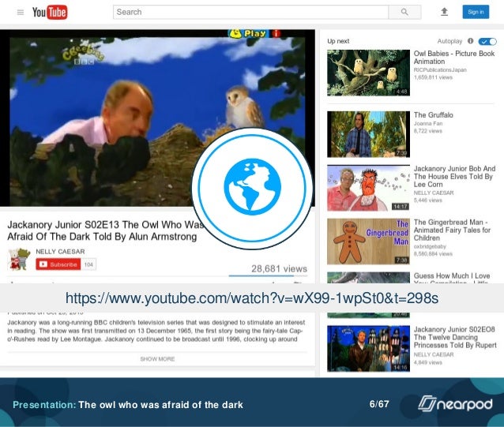The width and height of the screenshot is (504, 427).
Task: Open the Joanna Fan channel
Action: [428, 124]
